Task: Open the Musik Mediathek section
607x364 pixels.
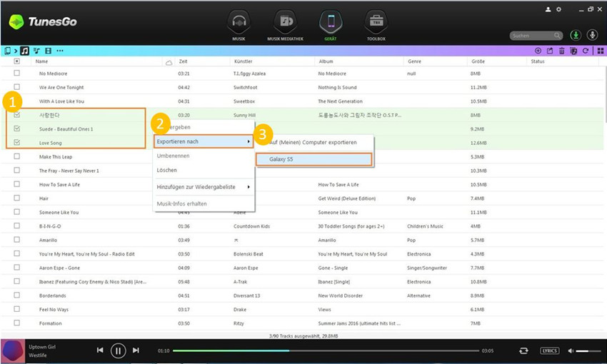Action: click(286, 25)
